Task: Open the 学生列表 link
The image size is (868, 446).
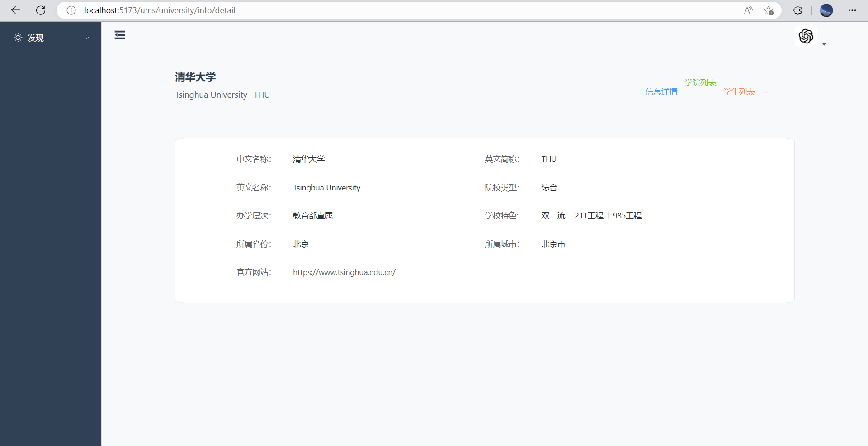Action: click(739, 92)
